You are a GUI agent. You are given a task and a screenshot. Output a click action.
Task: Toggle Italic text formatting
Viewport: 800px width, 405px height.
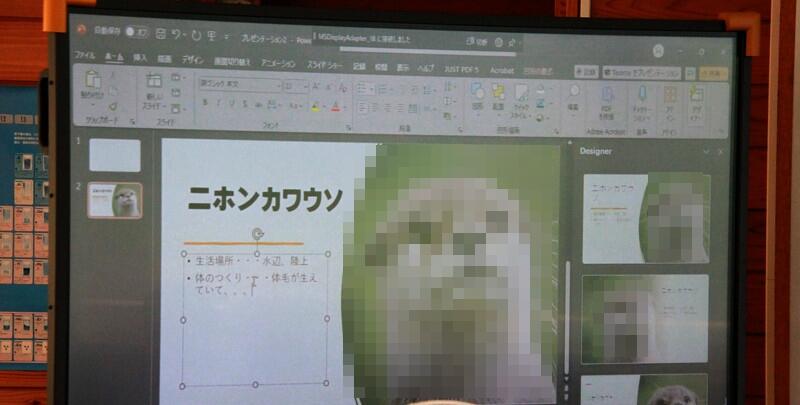click(218, 104)
